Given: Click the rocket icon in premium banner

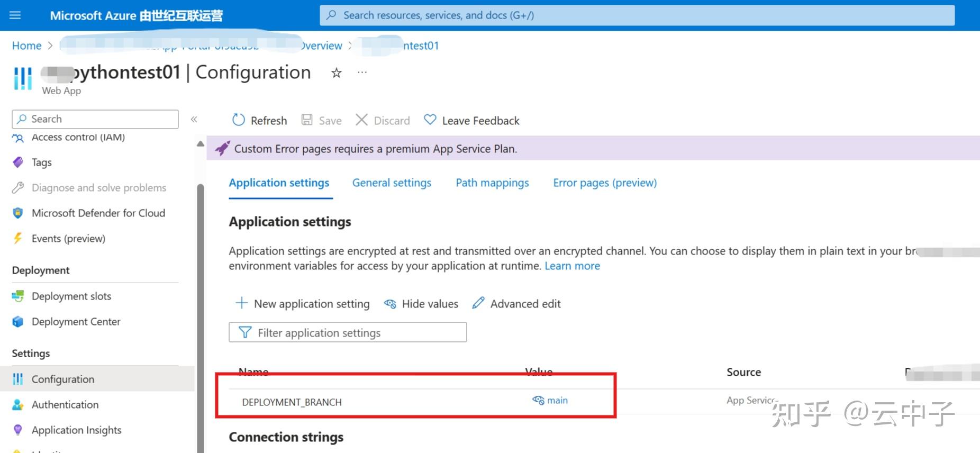Looking at the screenshot, I should (222, 149).
